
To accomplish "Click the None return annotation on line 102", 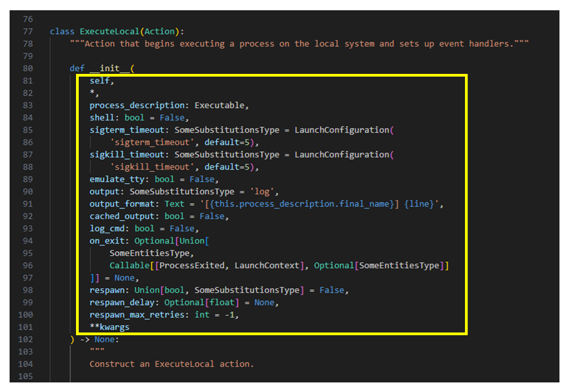I will click(x=105, y=340).
